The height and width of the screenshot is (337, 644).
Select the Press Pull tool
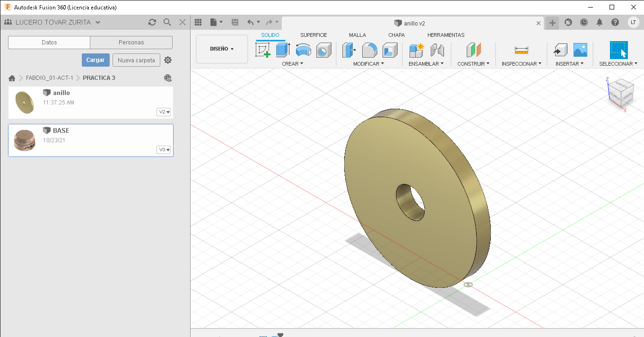[349, 50]
